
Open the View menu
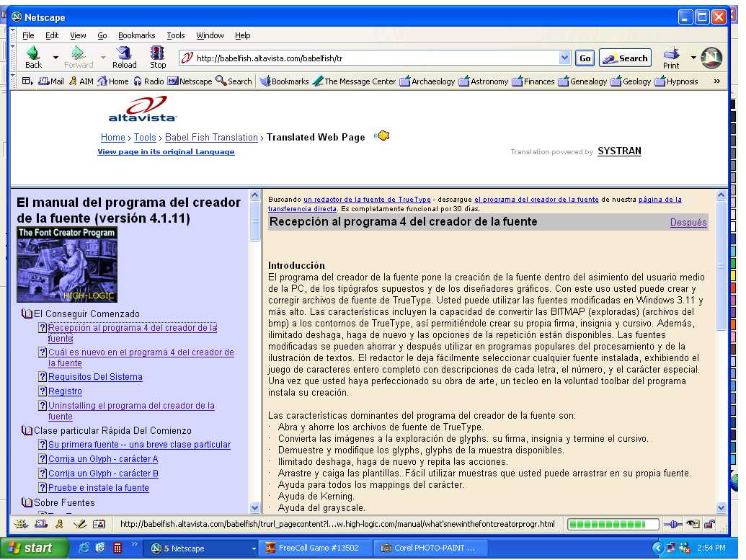[x=78, y=35]
